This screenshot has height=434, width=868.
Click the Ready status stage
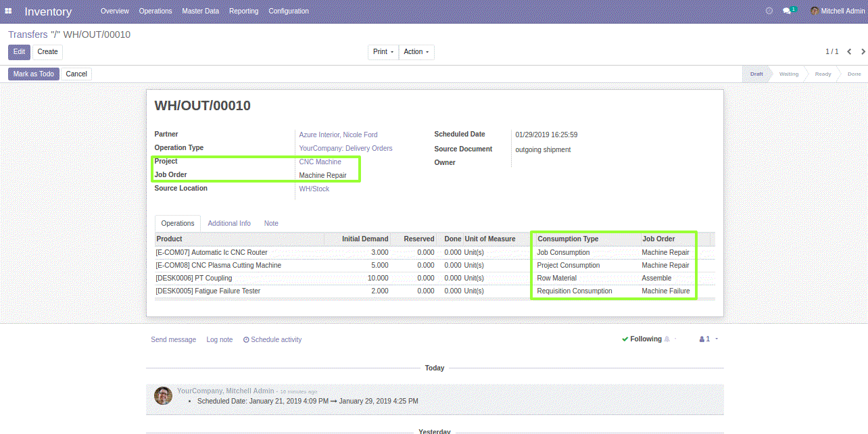823,74
